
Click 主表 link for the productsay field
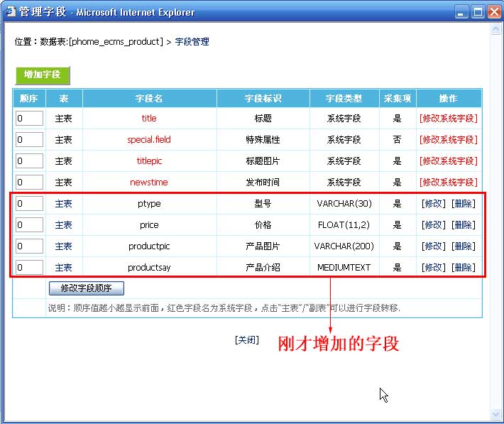(x=64, y=268)
